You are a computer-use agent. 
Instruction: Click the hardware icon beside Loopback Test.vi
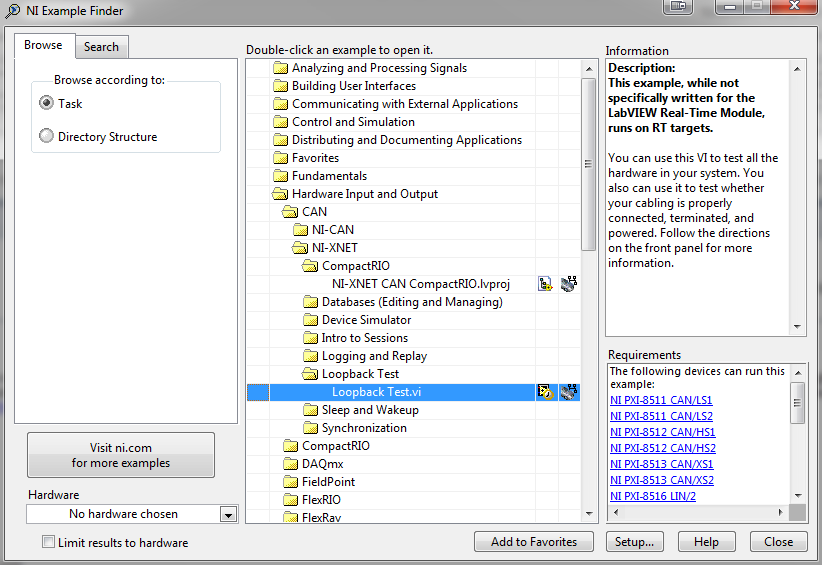pos(569,392)
